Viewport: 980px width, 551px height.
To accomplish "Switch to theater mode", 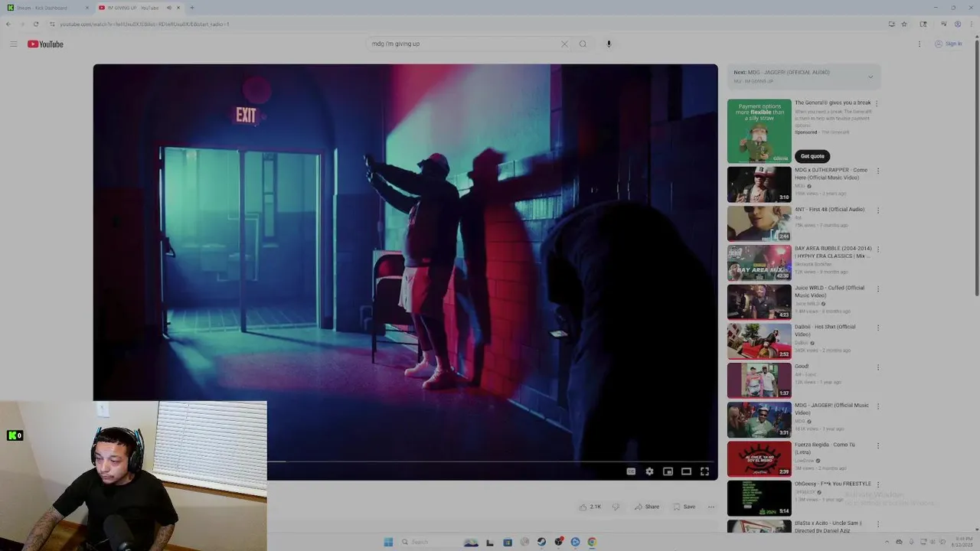I will click(686, 471).
